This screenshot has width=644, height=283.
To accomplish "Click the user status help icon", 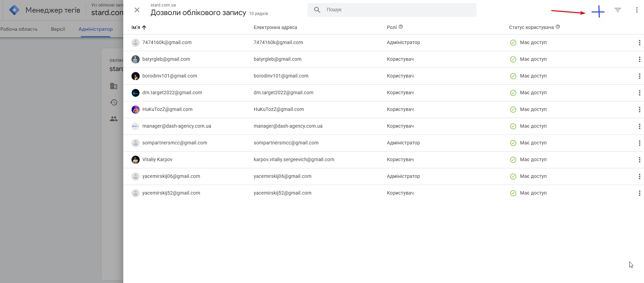I will [x=558, y=27].
